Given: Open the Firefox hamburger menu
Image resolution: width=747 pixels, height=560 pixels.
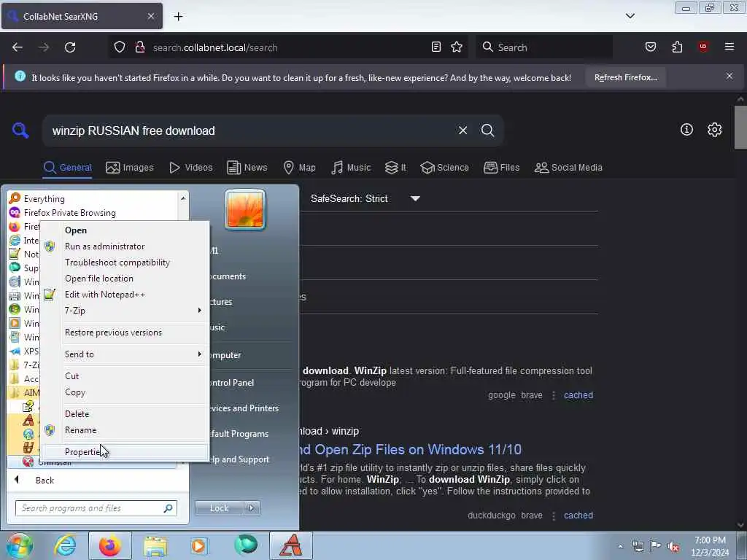Looking at the screenshot, I should click(x=729, y=47).
